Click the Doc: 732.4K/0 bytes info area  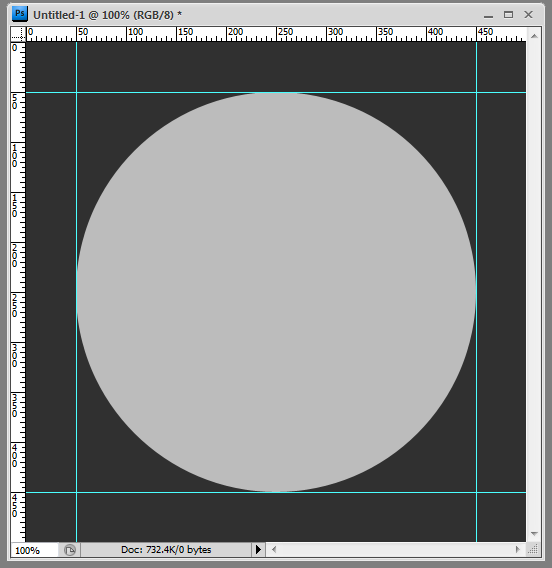pos(166,550)
